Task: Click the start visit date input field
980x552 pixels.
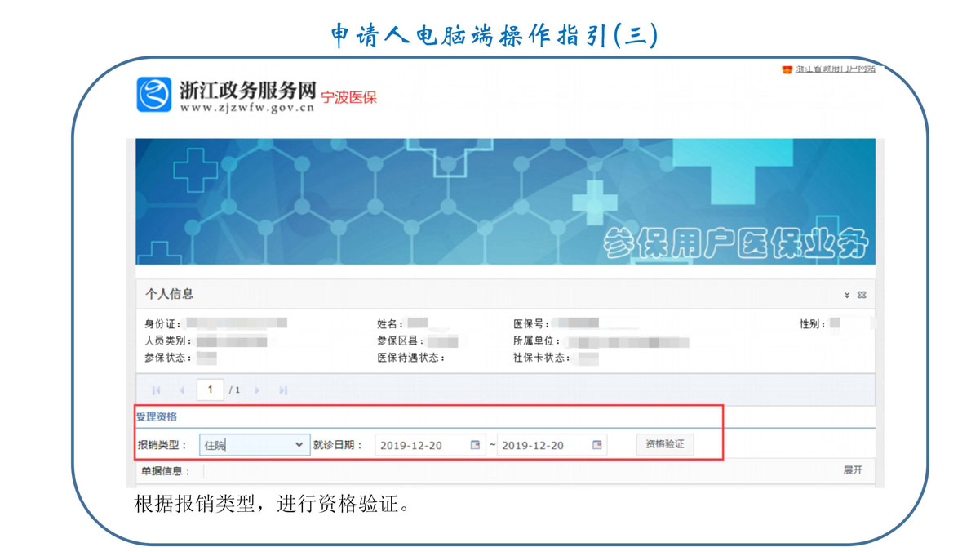Action: pos(422,445)
